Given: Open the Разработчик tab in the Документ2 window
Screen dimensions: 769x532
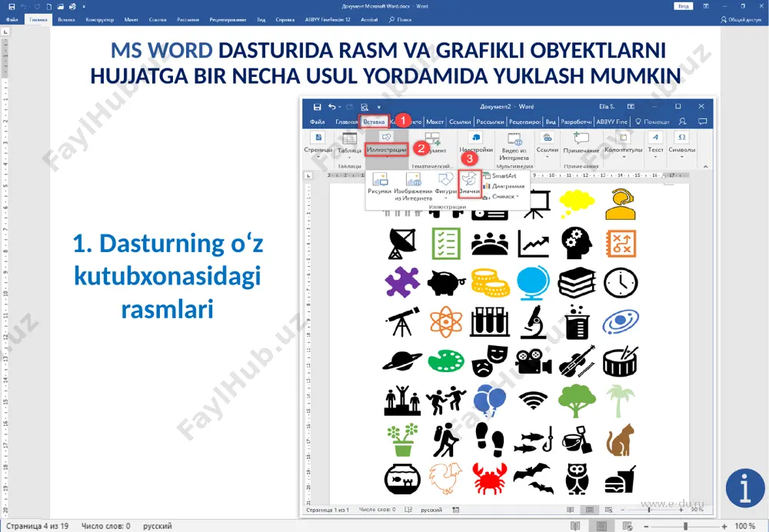Looking at the screenshot, I should click(x=576, y=121).
